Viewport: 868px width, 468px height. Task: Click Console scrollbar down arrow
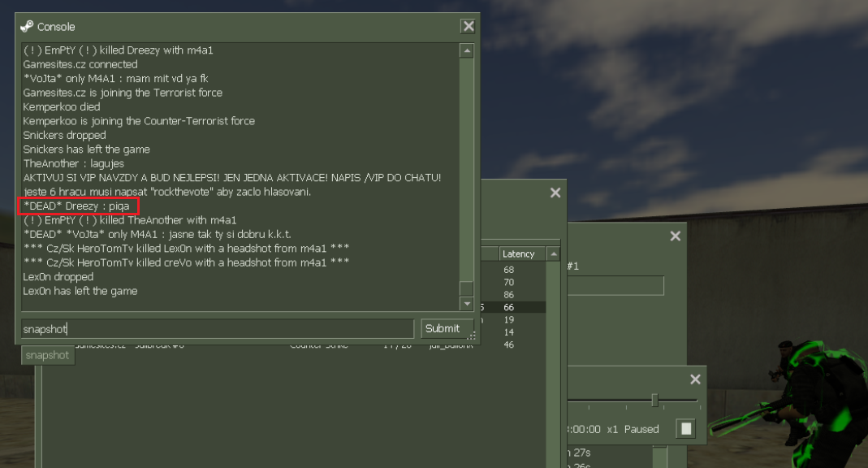click(x=467, y=304)
